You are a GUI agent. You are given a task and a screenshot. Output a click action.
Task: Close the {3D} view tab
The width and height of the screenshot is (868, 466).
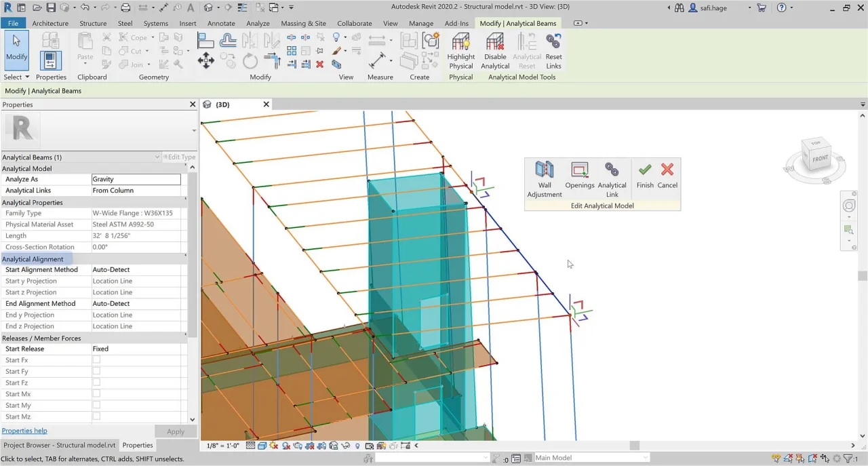pos(266,104)
